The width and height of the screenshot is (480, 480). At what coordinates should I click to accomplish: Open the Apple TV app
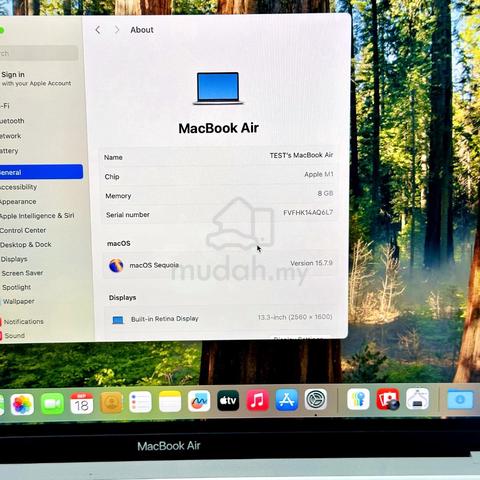pos(228,400)
